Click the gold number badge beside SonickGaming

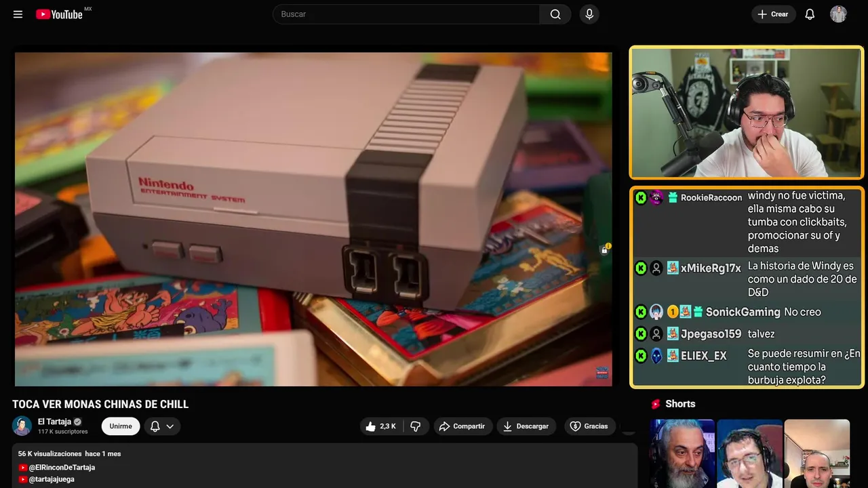coord(673,312)
